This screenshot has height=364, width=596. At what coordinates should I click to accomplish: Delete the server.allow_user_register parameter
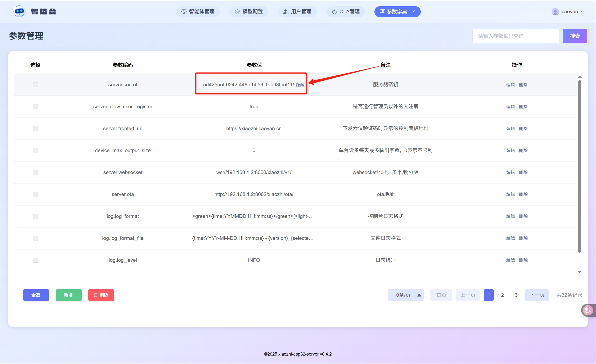[x=523, y=107]
